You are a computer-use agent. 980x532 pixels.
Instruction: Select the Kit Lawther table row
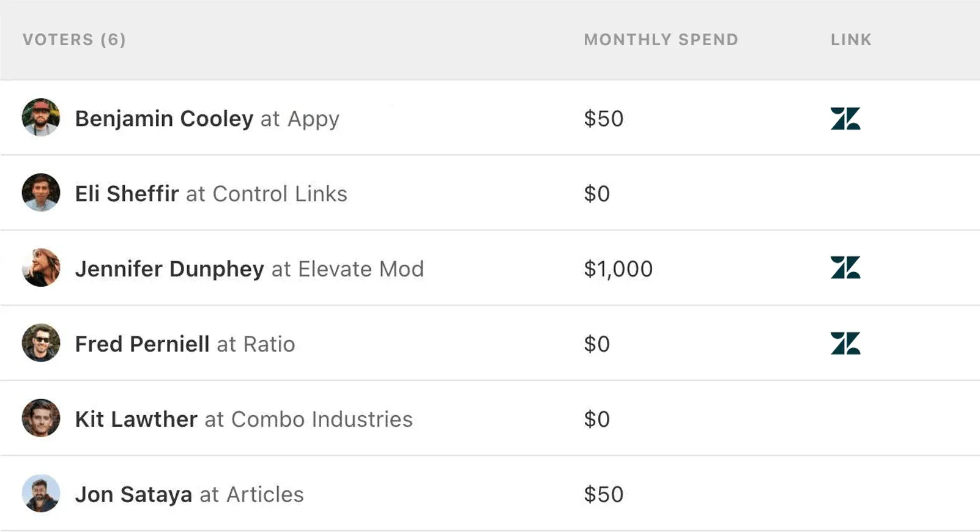tap(428, 418)
